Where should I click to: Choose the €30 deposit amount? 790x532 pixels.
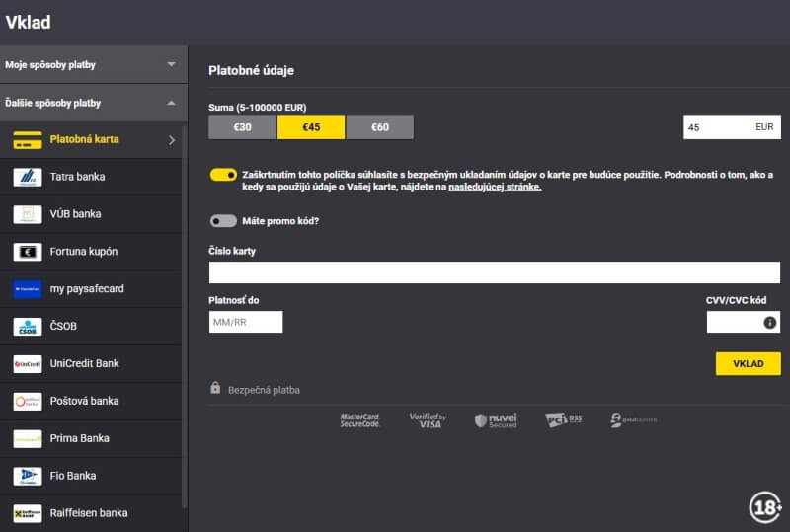242,127
